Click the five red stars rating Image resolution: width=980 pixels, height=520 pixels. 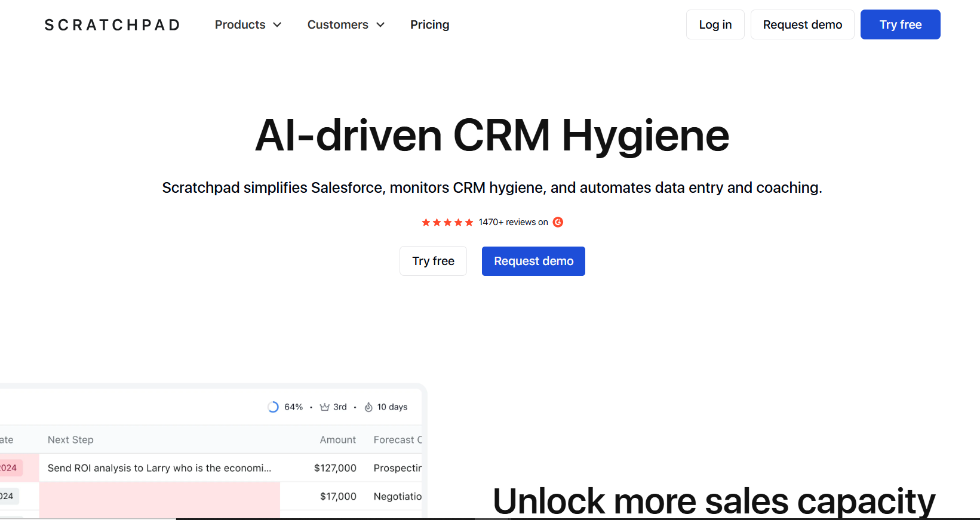pos(447,222)
